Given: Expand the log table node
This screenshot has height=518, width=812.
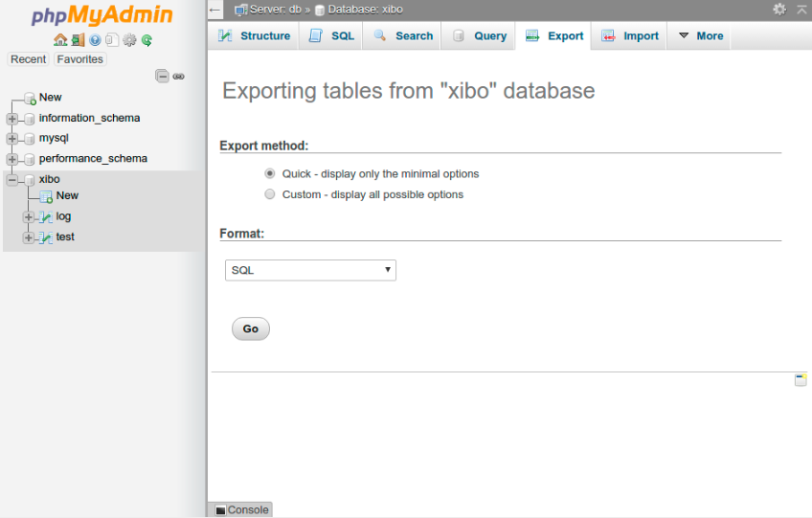Looking at the screenshot, I should pos(28,216).
